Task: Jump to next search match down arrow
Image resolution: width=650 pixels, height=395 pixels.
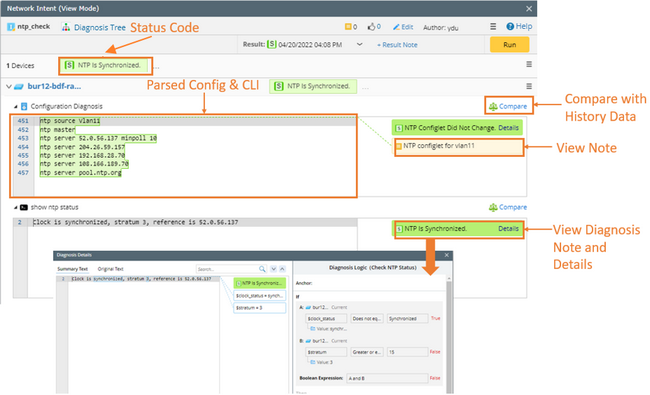Action: point(274,269)
